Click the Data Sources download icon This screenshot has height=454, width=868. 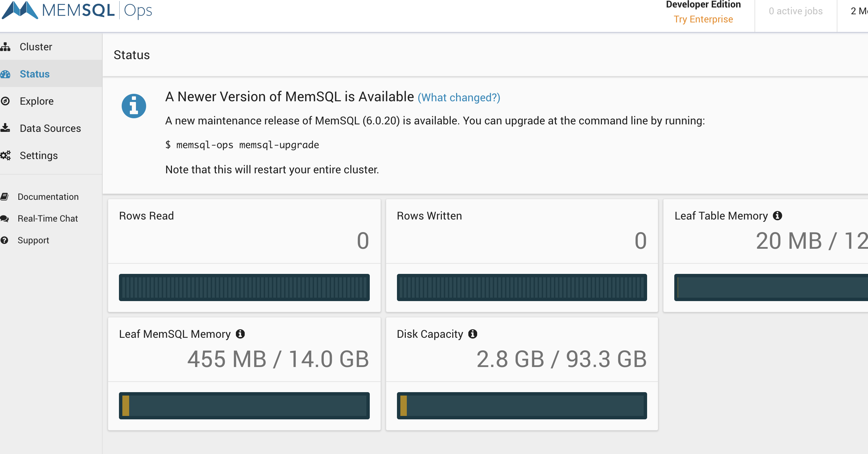[5, 128]
